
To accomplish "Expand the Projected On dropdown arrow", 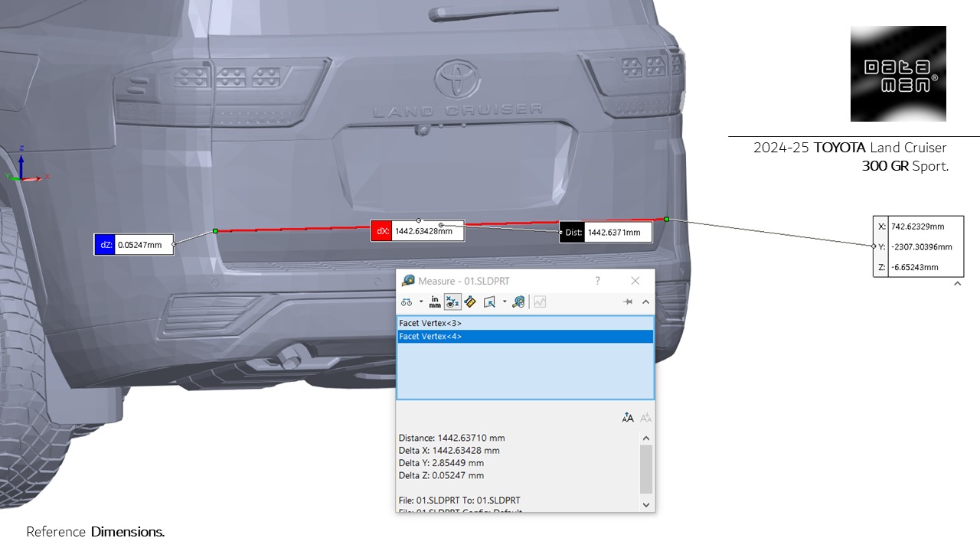I will coord(505,302).
